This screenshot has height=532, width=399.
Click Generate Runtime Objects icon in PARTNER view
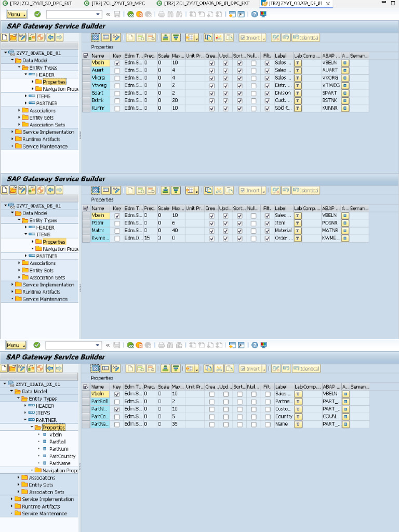coord(39,368)
